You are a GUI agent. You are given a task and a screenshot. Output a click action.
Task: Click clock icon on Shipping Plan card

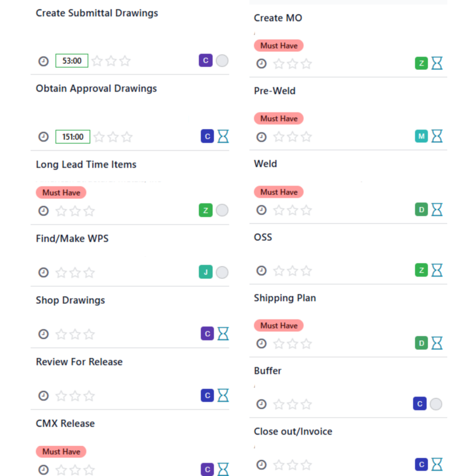pyautogui.click(x=261, y=344)
